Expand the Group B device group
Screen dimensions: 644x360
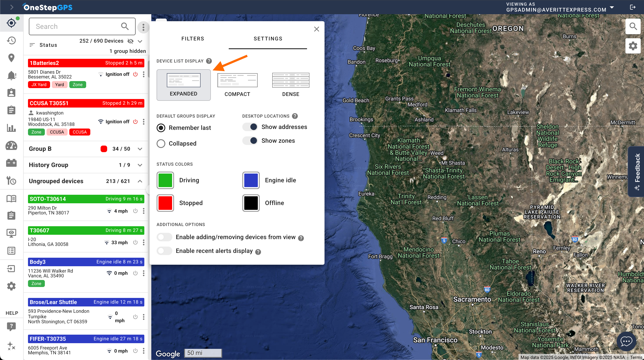click(140, 149)
